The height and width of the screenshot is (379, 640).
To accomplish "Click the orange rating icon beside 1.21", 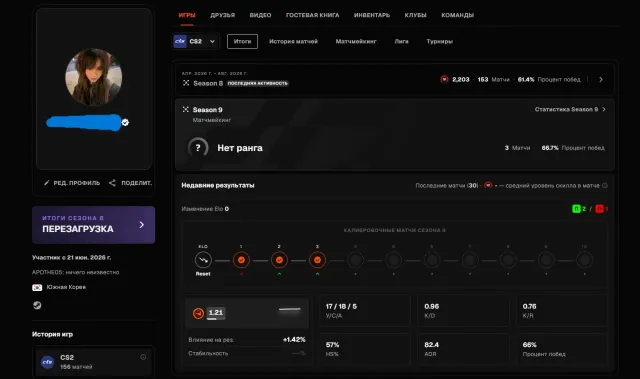I will pyautogui.click(x=198, y=313).
